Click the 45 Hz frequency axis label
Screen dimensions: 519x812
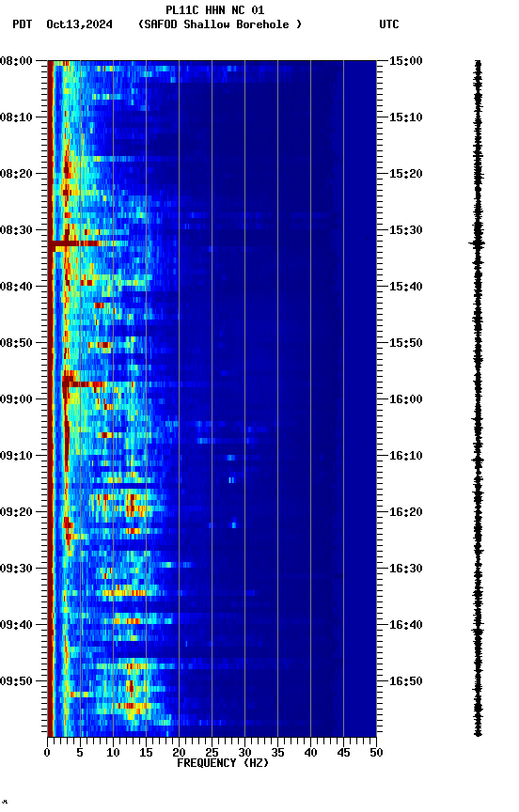tap(343, 753)
